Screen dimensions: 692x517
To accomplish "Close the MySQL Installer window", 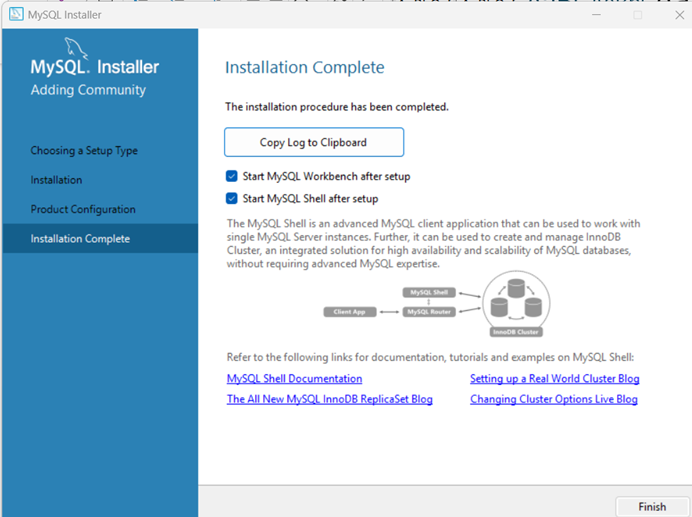I will [679, 15].
